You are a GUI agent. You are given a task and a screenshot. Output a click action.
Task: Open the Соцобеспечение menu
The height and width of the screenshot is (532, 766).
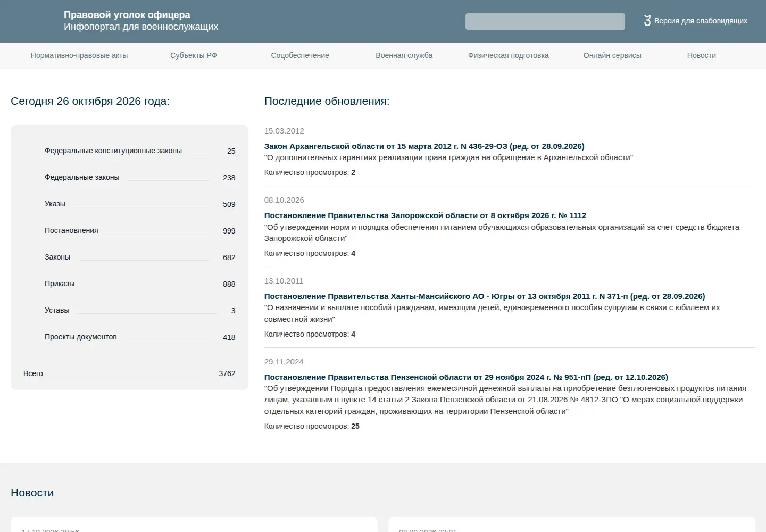tap(300, 55)
